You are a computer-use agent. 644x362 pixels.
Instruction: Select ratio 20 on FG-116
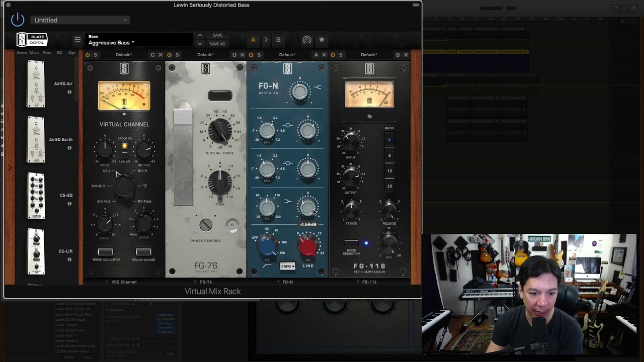tap(389, 186)
